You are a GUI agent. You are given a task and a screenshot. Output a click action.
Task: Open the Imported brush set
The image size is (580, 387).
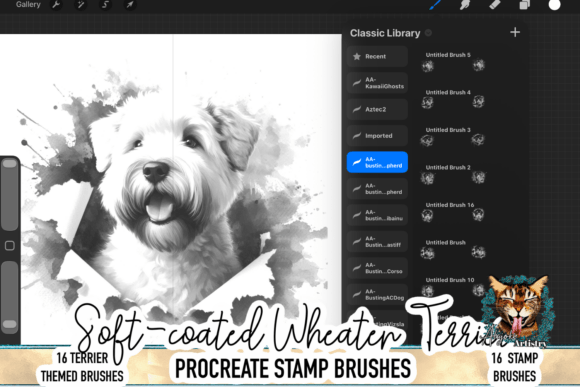[377, 136]
